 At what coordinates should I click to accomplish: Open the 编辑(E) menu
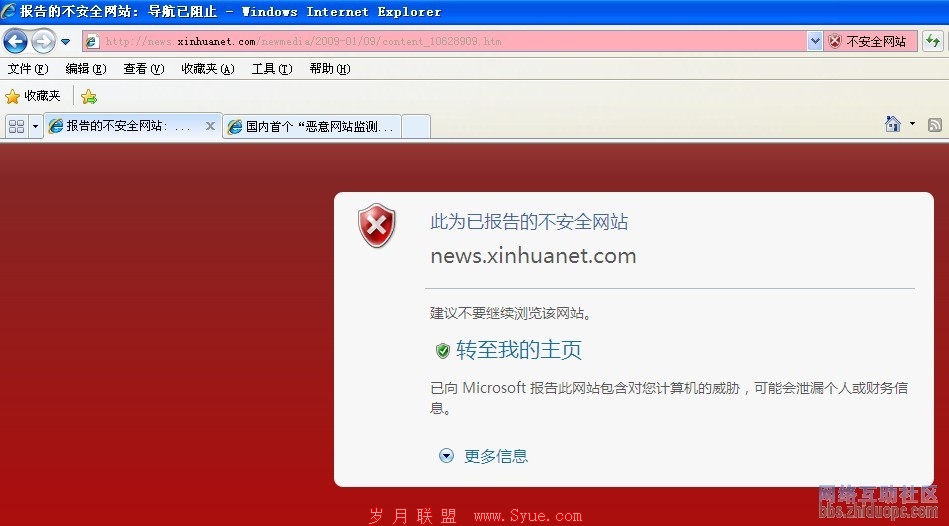point(85,68)
